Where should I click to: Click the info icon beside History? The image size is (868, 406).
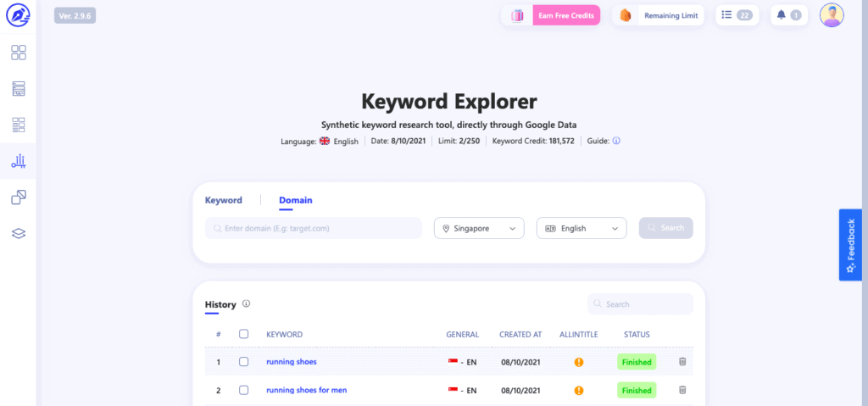(247, 303)
